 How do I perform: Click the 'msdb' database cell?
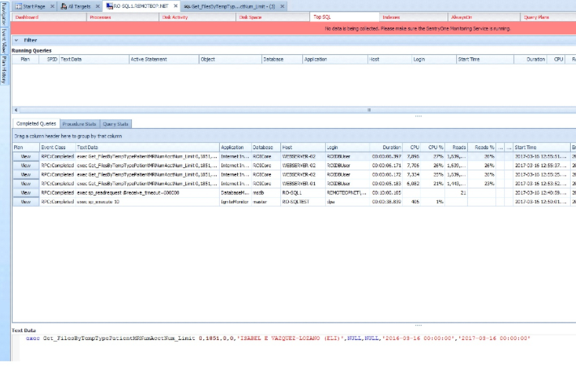266,193
